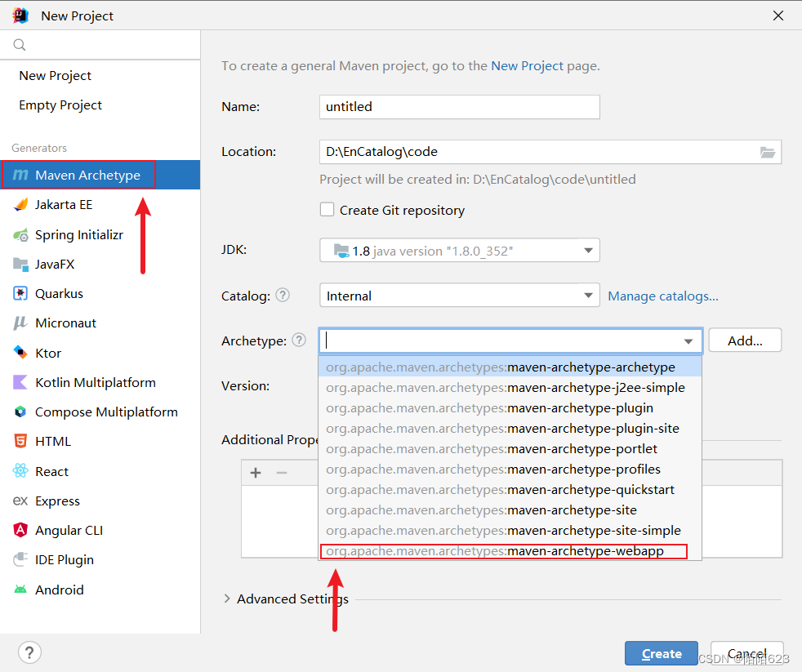
Task: Expand Advanced Settings section
Action: (x=226, y=599)
